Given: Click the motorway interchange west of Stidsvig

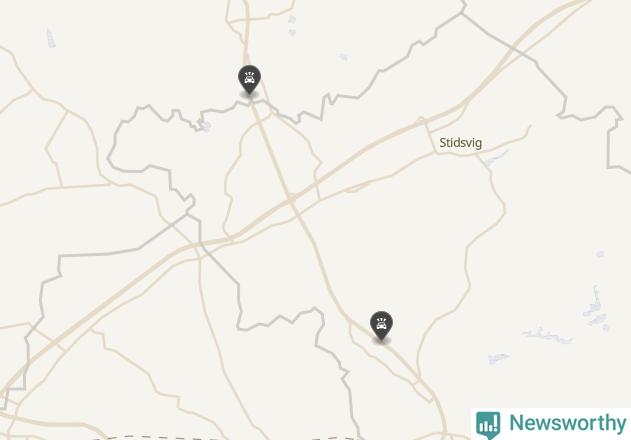Looking at the screenshot, I should coord(425,122).
